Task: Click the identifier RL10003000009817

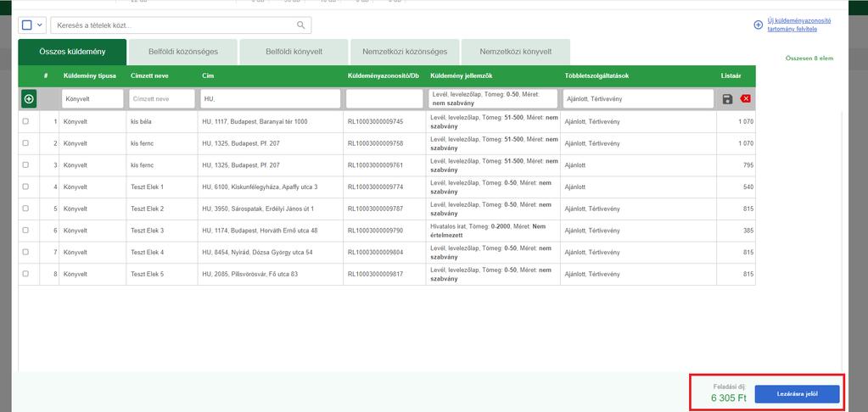Action: pyautogui.click(x=375, y=275)
